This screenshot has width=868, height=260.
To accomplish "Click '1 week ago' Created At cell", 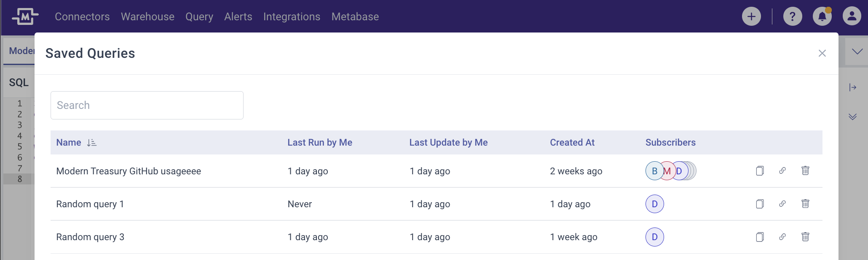I will point(573,237).
